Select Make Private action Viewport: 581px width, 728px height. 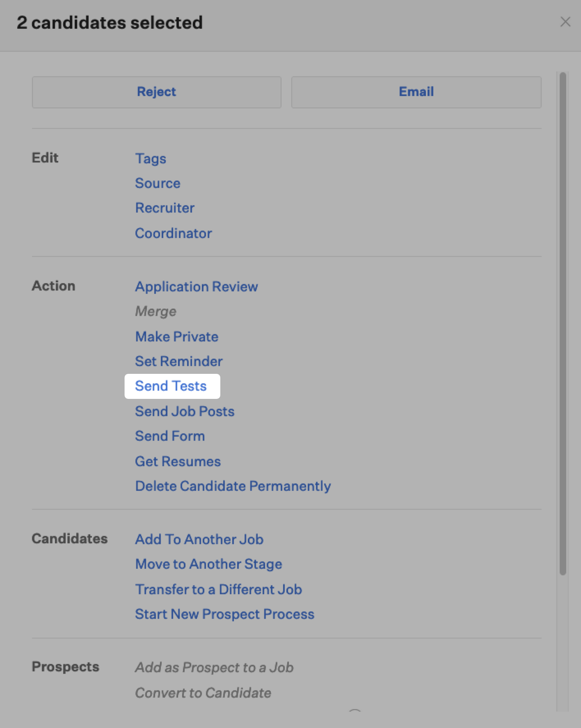tap(176, 337)
